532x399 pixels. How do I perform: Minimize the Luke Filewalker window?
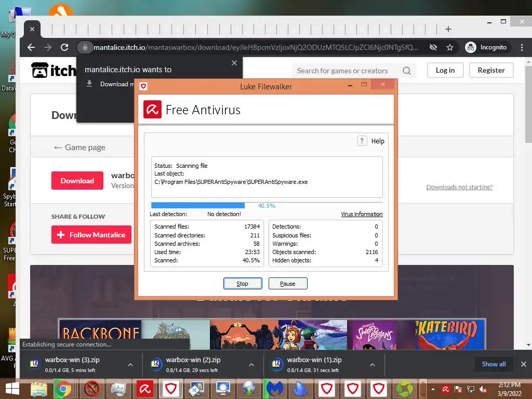coord(350,86)
